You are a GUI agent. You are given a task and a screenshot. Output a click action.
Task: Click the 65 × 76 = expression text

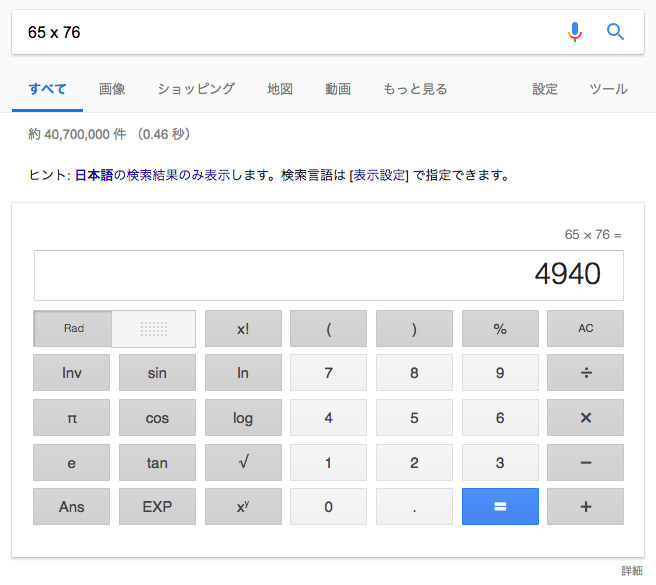pyautogui.click(x=593, y=234)
